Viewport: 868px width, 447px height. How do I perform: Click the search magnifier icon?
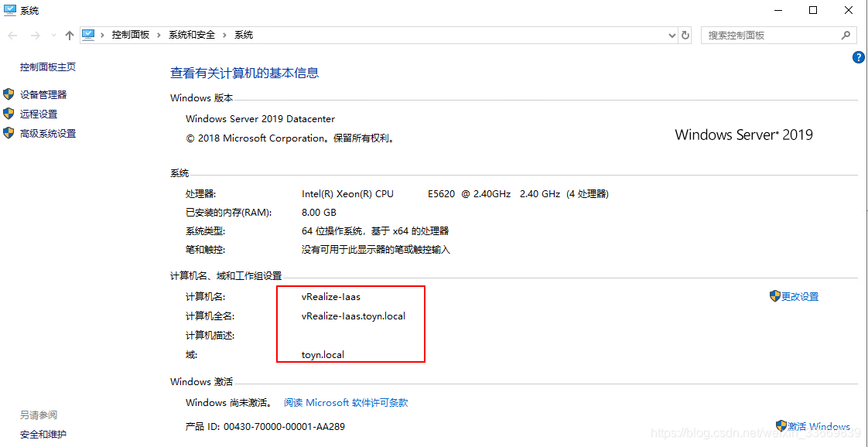(846, 35)
